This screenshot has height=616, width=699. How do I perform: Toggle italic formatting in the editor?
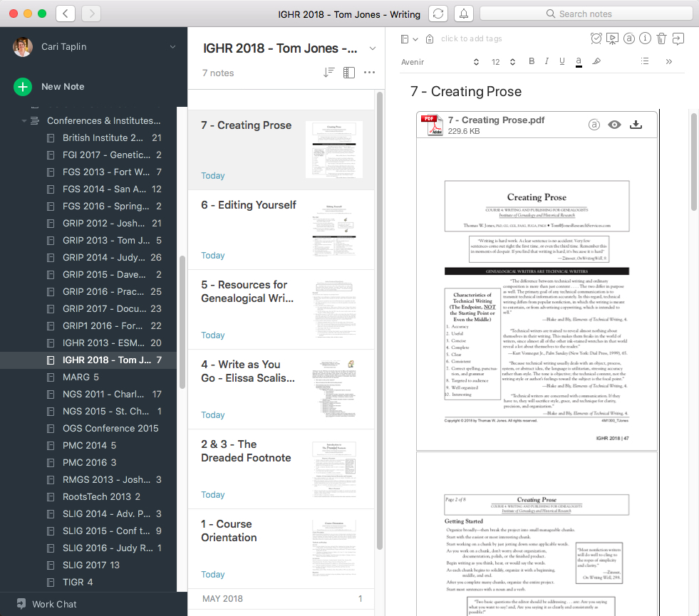pos(547,61)
